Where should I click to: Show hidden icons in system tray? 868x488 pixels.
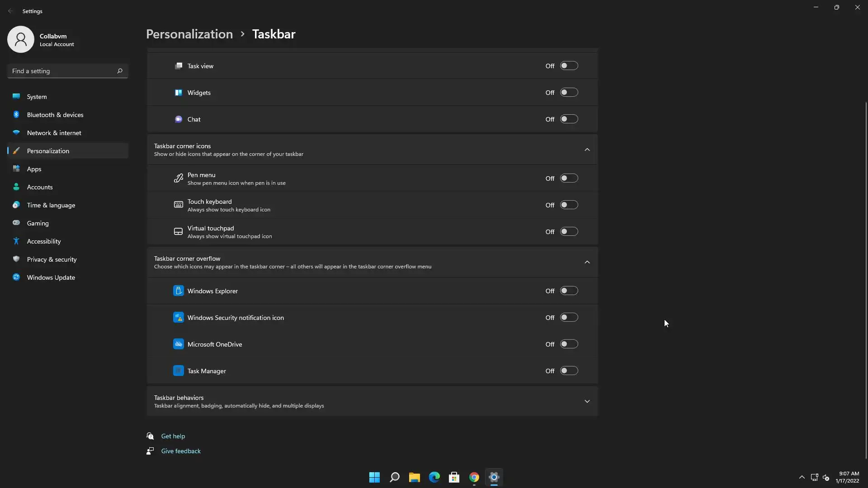tap(802, 477)
